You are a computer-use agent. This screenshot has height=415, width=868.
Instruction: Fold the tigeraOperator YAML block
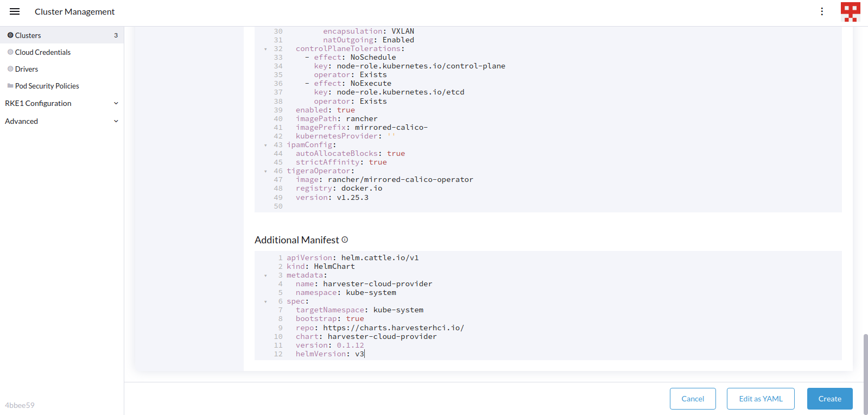tap(265, 171)
